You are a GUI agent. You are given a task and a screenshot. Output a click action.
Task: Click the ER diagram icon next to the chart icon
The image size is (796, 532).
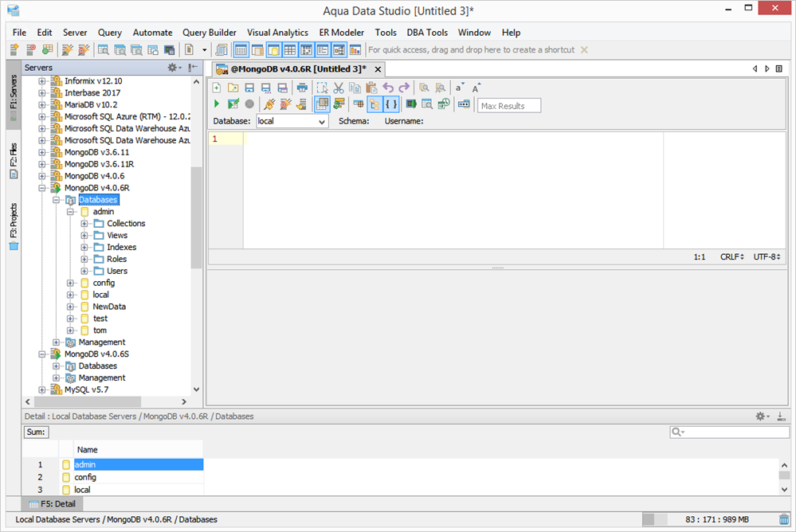tap(339, 49)
